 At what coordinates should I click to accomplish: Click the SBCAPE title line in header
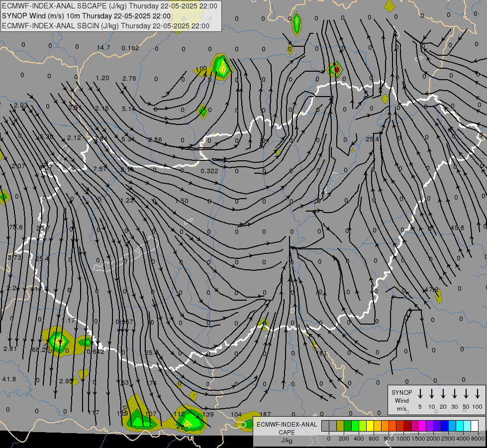tap(109, 6)
